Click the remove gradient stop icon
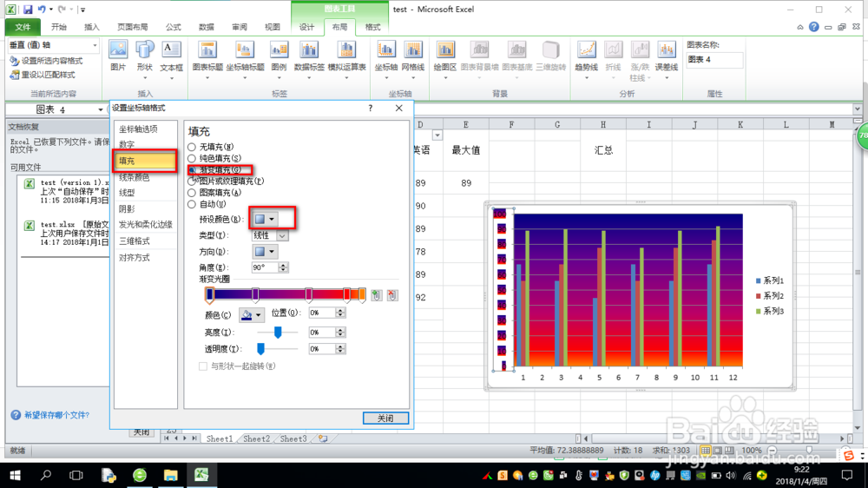Image resolution: width=868 pixels, height=488 pixels. point(392,295)
